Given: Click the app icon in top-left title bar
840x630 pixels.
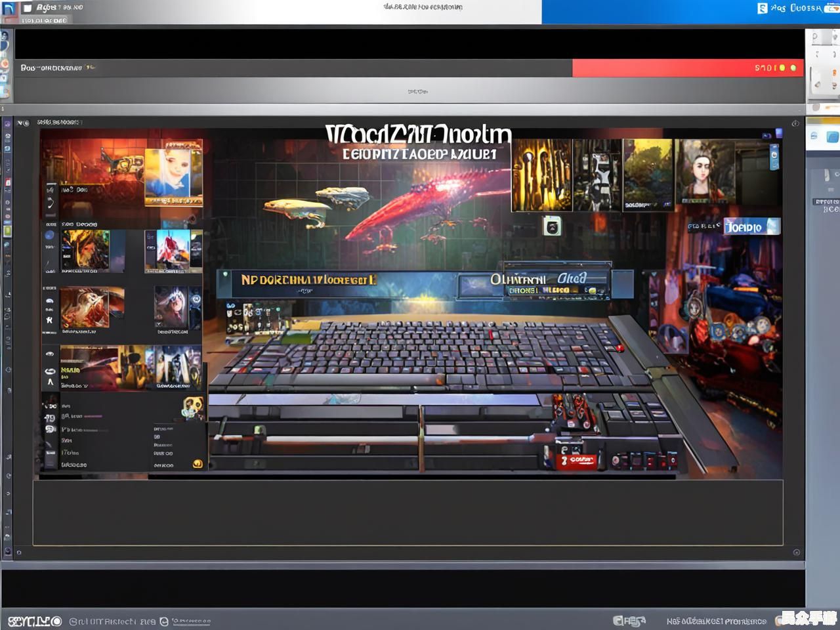Looking at the screenshot, I should [x=9, y=8].
